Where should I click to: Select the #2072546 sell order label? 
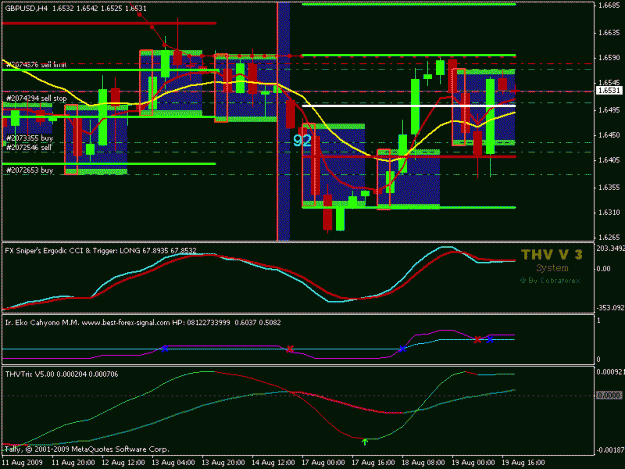pyautogui.click(x=29, y=147)
